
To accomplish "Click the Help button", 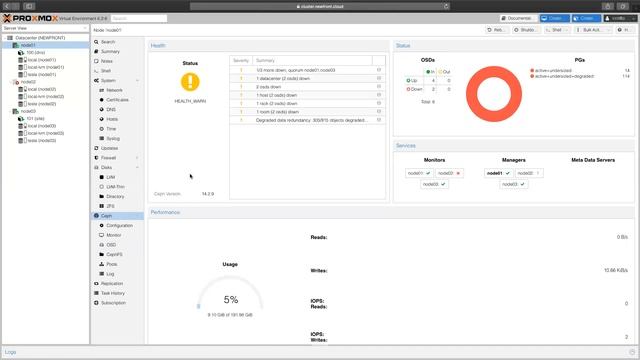I will click(625, 30).
